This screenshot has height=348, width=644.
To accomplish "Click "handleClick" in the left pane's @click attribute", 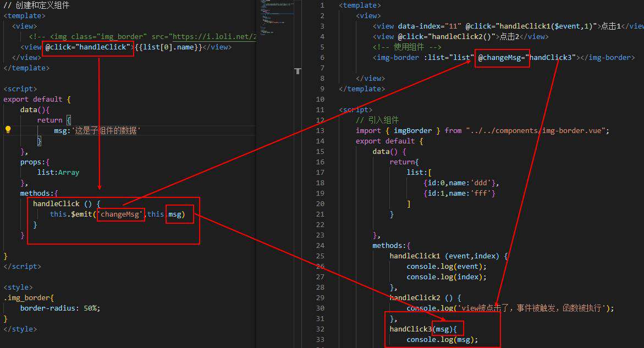I will (103, 47).
